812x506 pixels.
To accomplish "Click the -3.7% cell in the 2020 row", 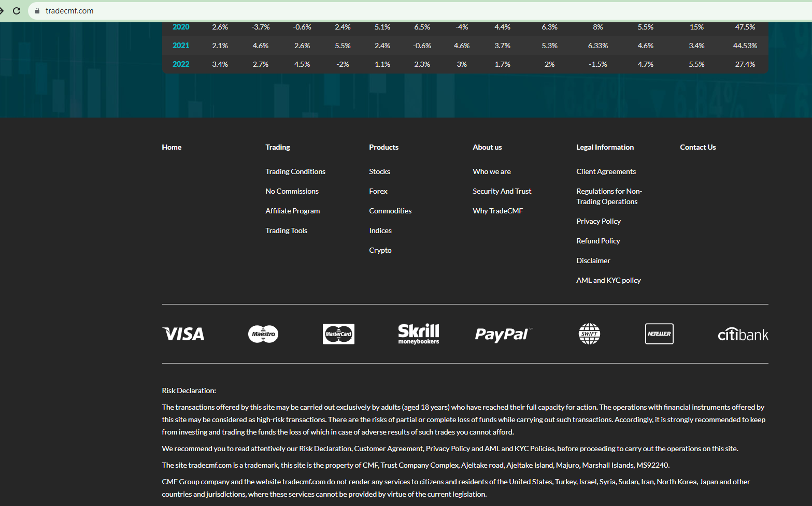I will (x=261, y=27).
